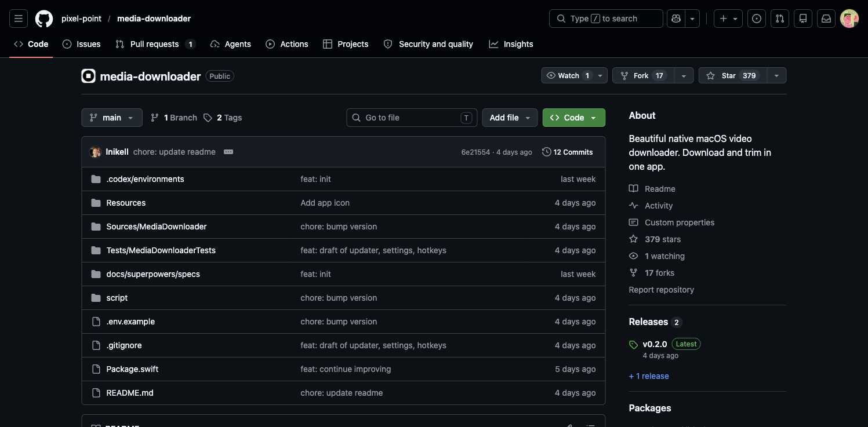Screen dimensions: 868x427
Task: Click the media-downloader breadcrumb link
Action: [x=154, y=19]
